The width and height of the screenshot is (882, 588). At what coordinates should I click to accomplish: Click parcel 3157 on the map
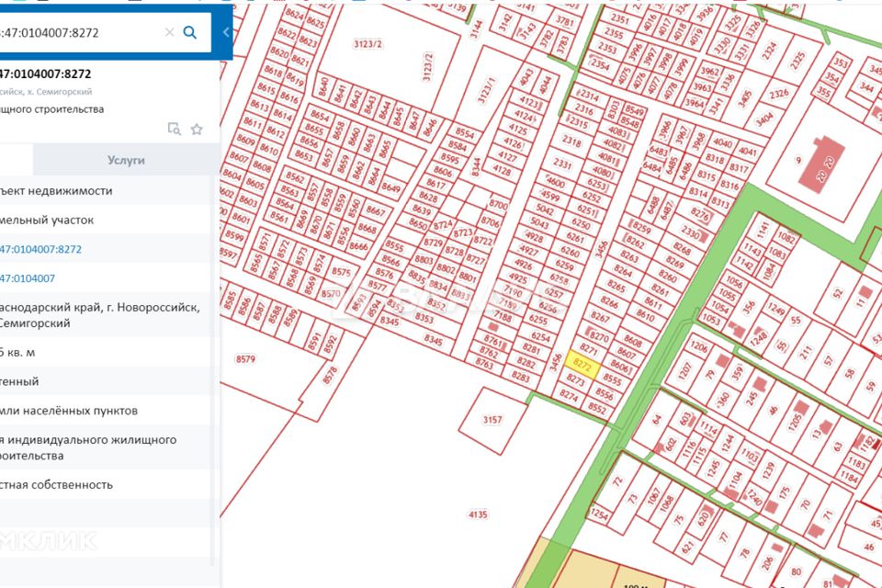point(492,421)
